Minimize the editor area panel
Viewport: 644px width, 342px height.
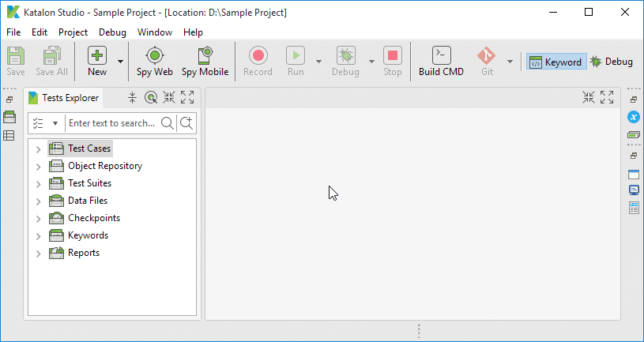pos(589,97)
